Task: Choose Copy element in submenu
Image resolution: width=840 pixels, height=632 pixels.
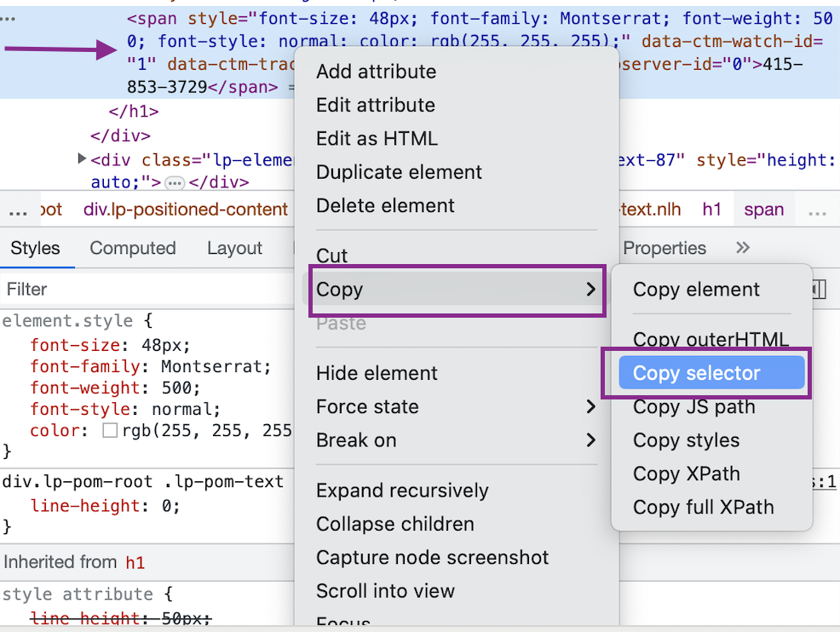Action: coord(696,290)
